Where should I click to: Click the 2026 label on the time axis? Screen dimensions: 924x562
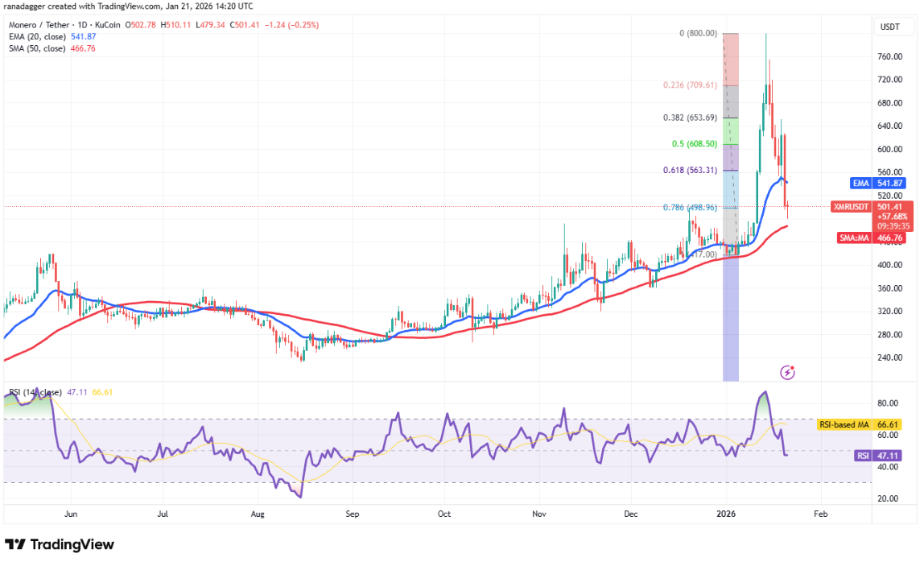(727, 512)
